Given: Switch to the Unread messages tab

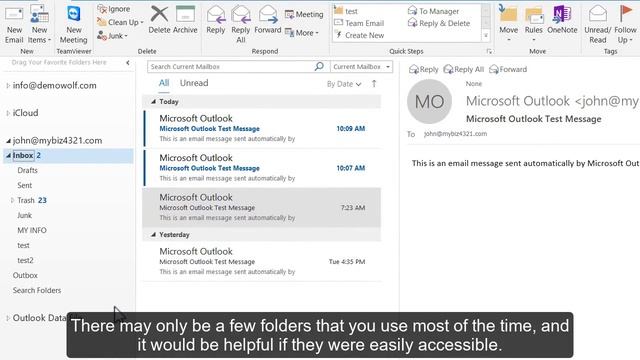Looking at the screenshot, I should coord(194,83).
